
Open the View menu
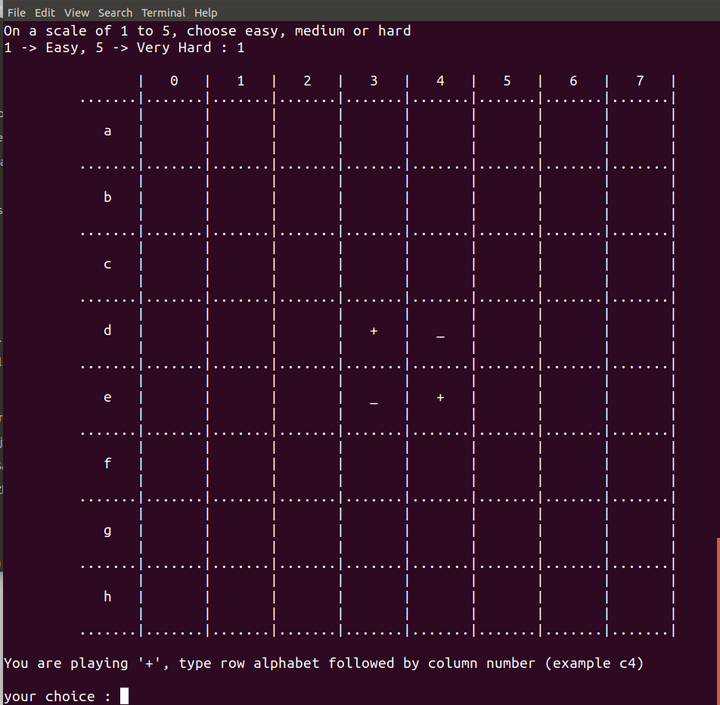pos(77,13)
